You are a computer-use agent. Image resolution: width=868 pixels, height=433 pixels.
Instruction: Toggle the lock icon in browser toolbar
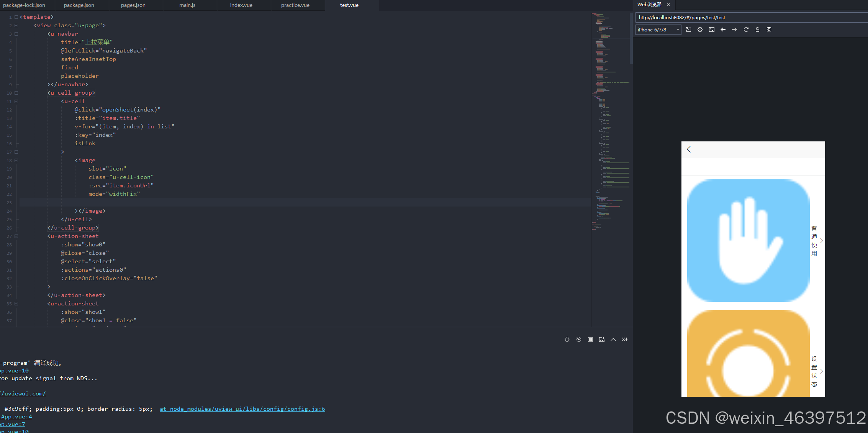[757, 30]
